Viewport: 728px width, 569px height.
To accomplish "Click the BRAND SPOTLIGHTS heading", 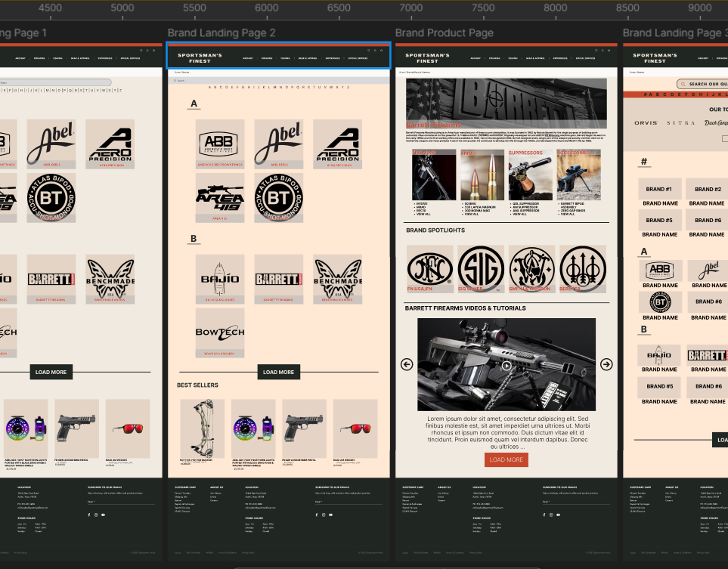I will [435, 230].
